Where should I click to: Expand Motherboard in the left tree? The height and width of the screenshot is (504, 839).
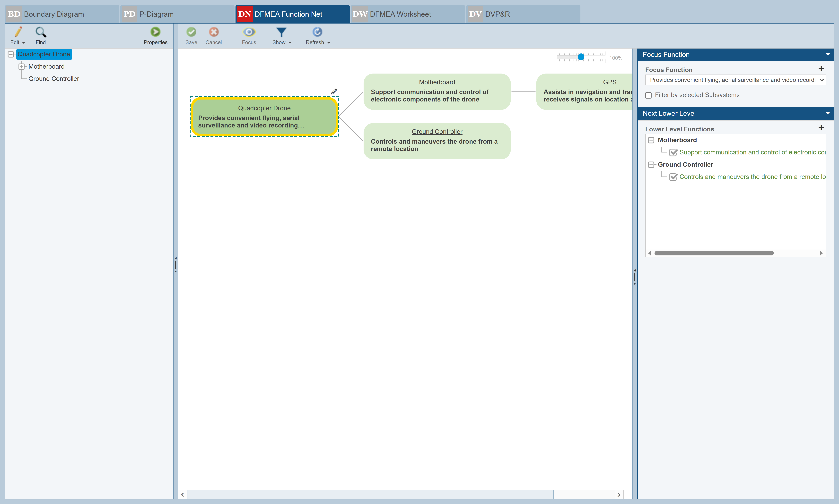click(x=21, y=67)
